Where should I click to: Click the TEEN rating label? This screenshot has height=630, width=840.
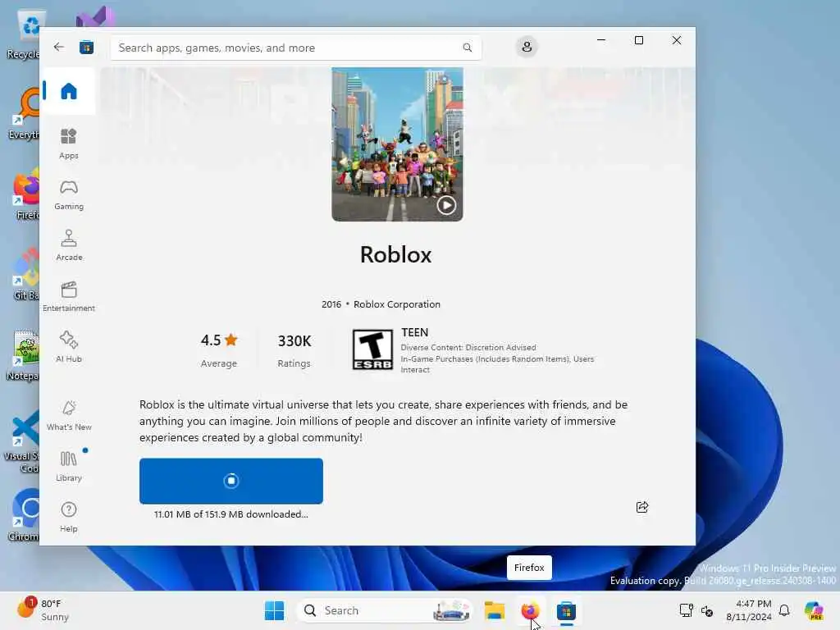click(414, 332)
